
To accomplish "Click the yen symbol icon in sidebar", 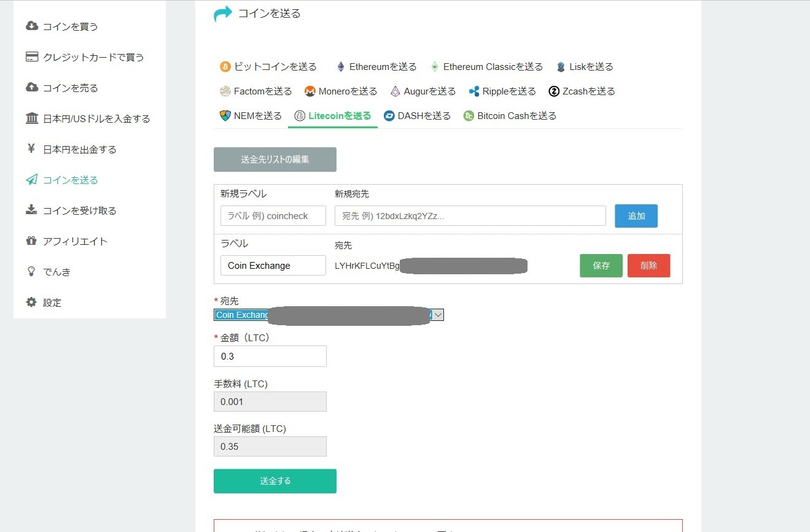I will click(x=31, y=148).
